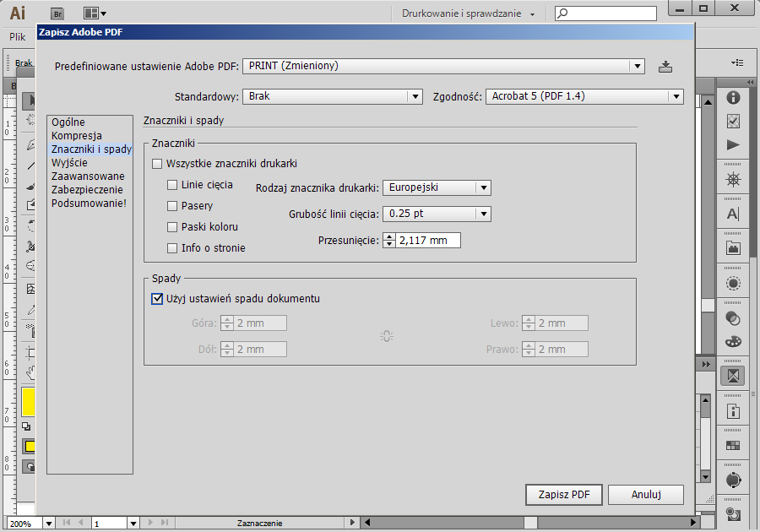Open the Character panel A icon
The height and width of the screenshot is (532, 760).
coord(733,214)
